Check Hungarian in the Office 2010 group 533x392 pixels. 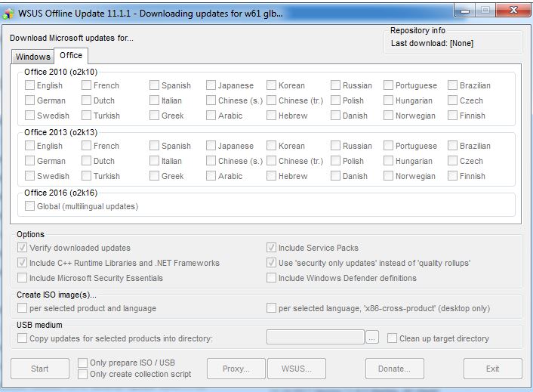[x=388, y=100]
